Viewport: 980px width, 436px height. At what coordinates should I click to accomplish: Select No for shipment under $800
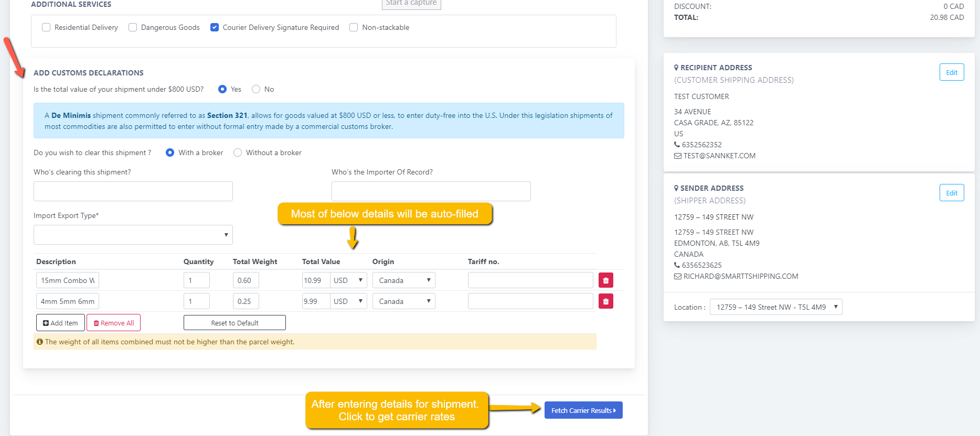click(x=256, y=89)
